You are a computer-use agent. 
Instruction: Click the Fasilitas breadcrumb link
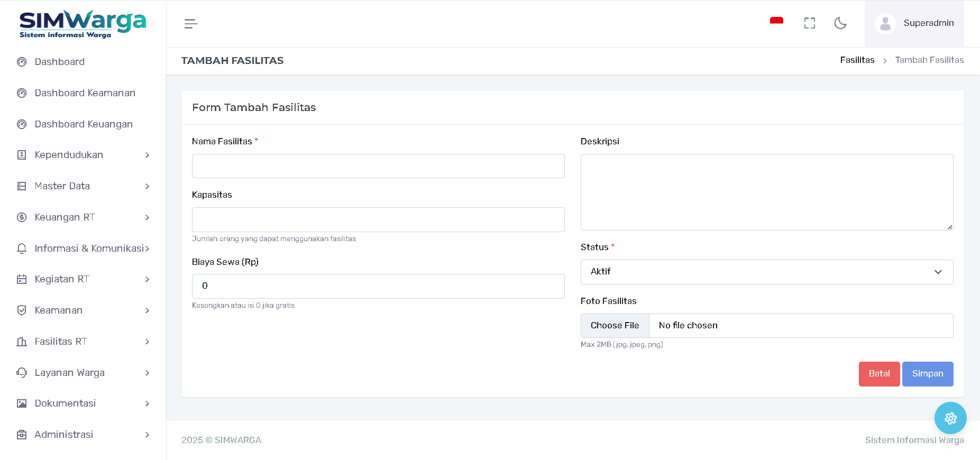coord(857,60)
